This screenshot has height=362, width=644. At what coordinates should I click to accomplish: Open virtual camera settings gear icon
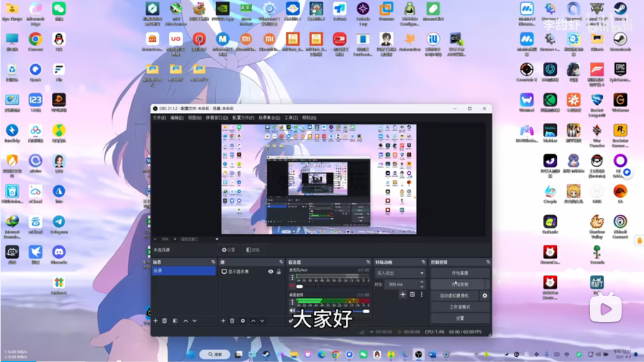pyautogui.click(x=485, y=295)
